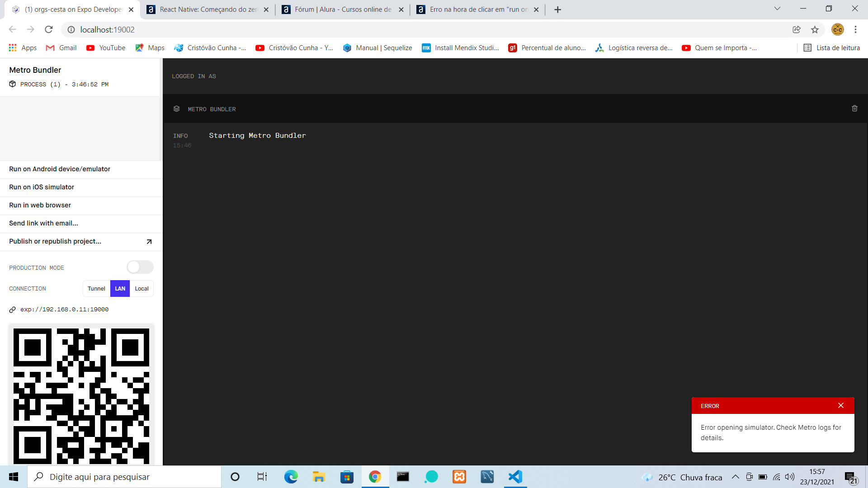Close the Fórum | Alura tab

pos(401,9)
